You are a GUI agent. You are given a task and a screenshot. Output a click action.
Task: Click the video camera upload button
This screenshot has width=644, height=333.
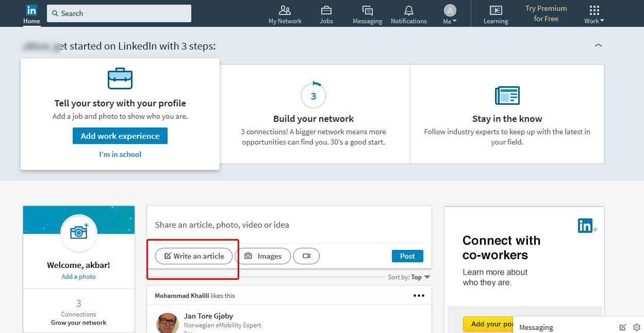tap(306, 256)
